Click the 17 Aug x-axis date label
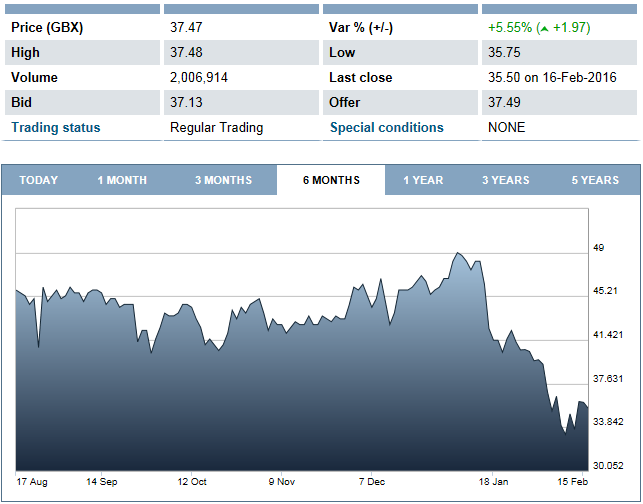 [x=32, y=481]
